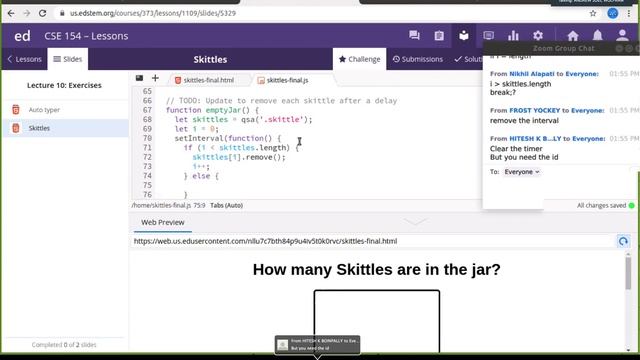640x360 pixels.
Task: Open the browser three-dot menu
Action: [629, 13]
